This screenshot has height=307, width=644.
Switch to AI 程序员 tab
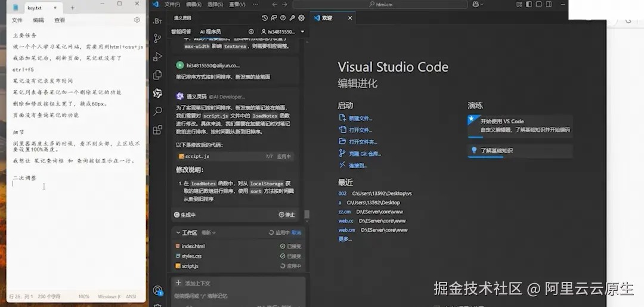pos(210,32)
